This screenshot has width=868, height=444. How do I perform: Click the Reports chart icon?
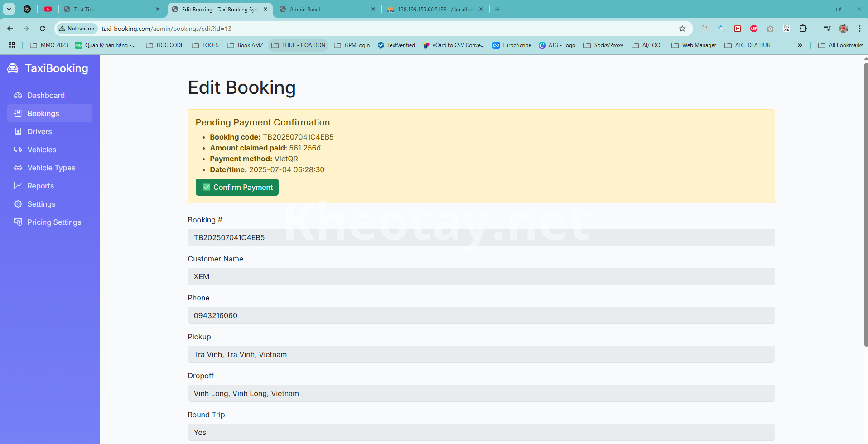[18, 186]
